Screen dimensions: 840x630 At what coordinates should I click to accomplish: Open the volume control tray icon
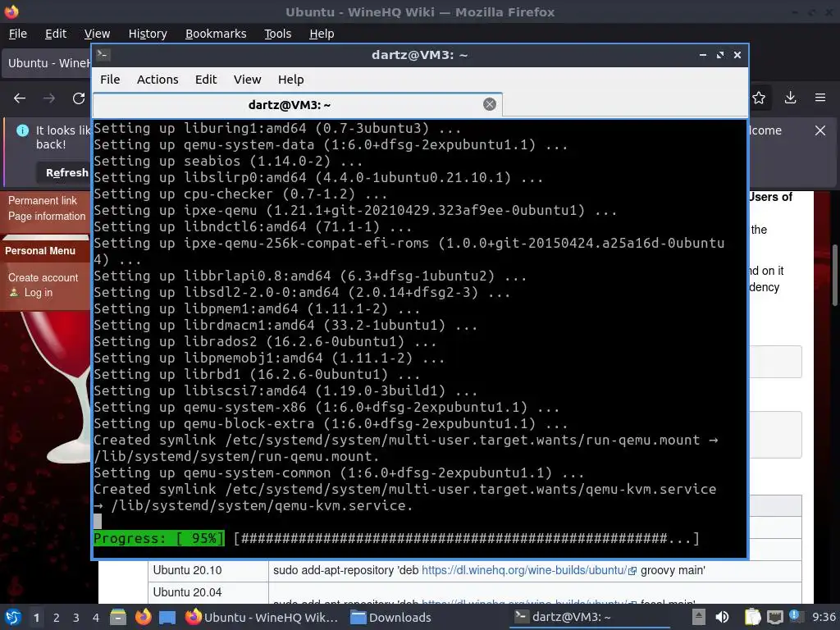pyautogui.click(x=722, y=617)
